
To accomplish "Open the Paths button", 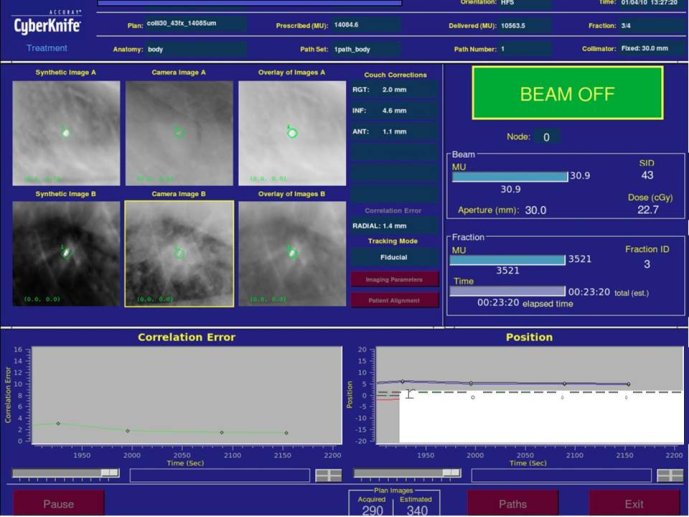I will coord(513,503).
